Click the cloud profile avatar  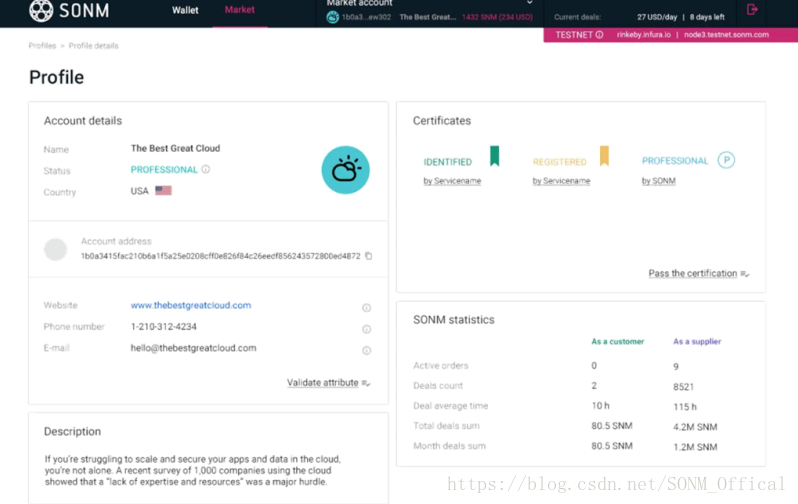pyautogui.click(x=346, y=170)
